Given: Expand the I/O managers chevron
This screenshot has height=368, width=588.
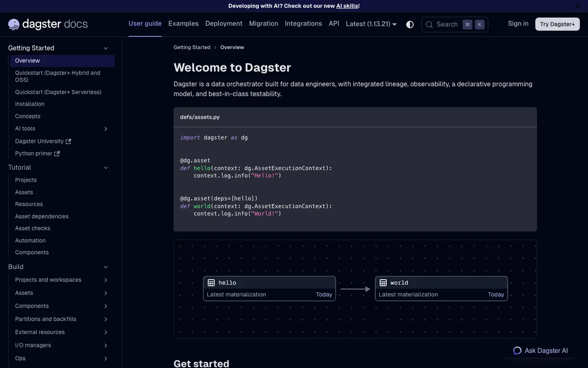Looking at the screenshot, I should point(106,345).
